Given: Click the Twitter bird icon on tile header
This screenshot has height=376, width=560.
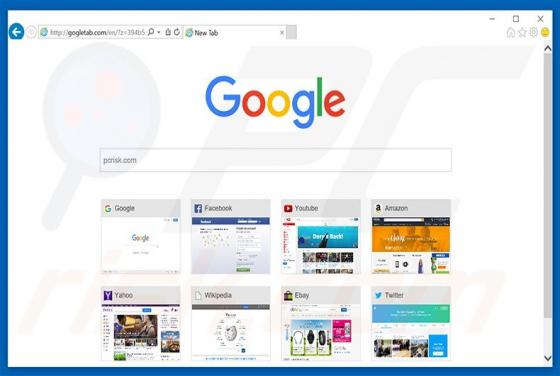Looking at the screenshot, I should tap(378, 295).
